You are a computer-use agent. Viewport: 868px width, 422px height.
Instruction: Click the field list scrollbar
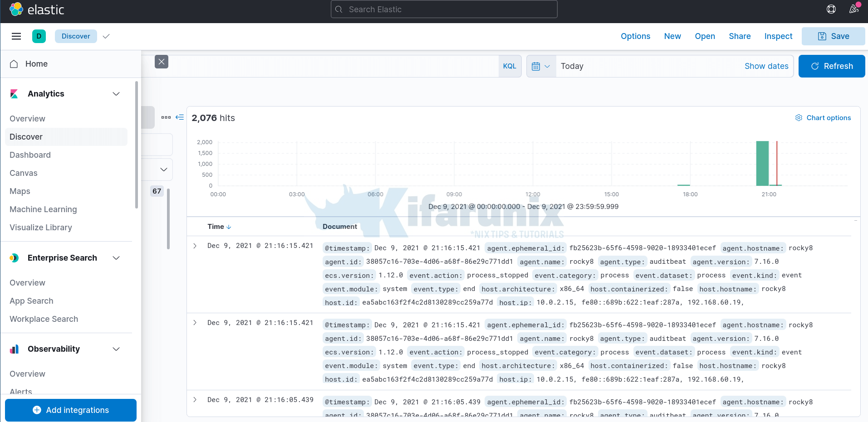click(x=168, y=219)
